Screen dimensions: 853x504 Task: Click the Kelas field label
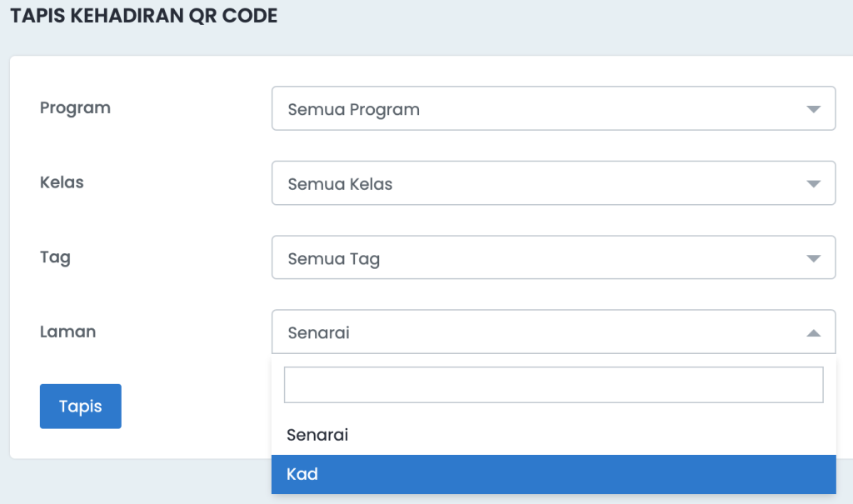[62, 182]
